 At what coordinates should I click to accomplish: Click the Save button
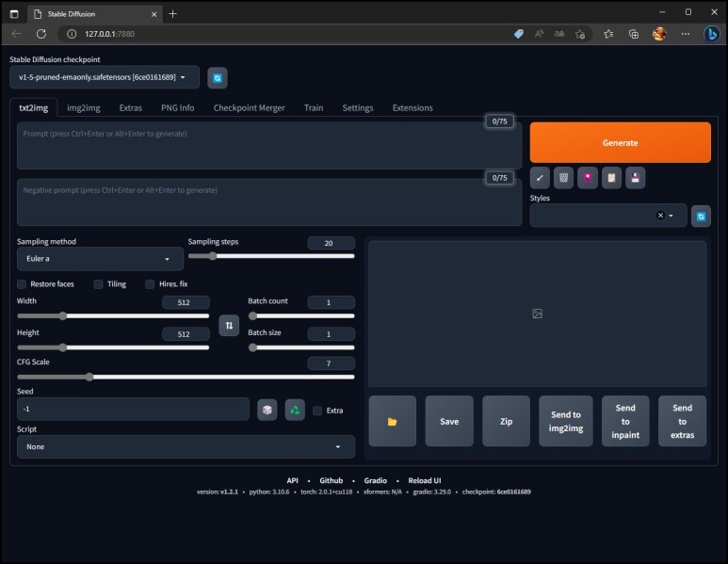[x=449, y=421]
